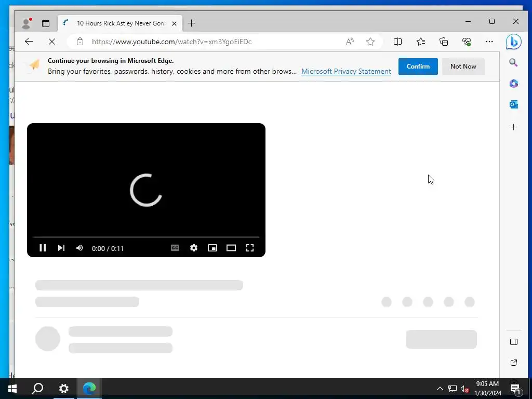Viewport: 532px width, 399px height.
Task: Switch to miniplayer mode
Action: [212, 248]
